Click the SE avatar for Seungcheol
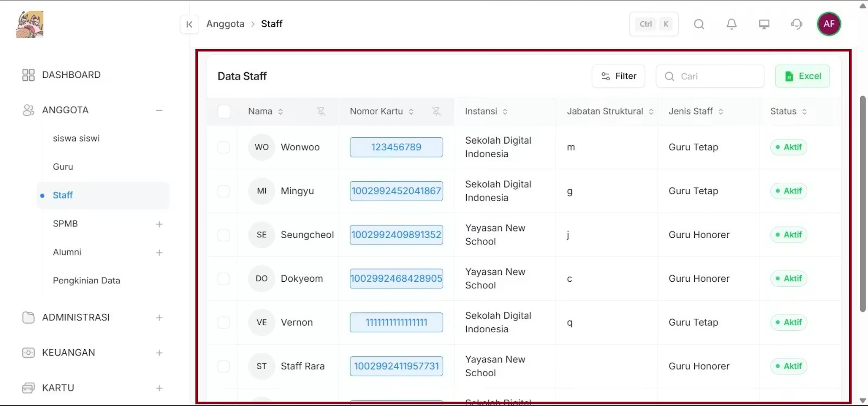This screenshot has width=868, height=406. (262, 235)
